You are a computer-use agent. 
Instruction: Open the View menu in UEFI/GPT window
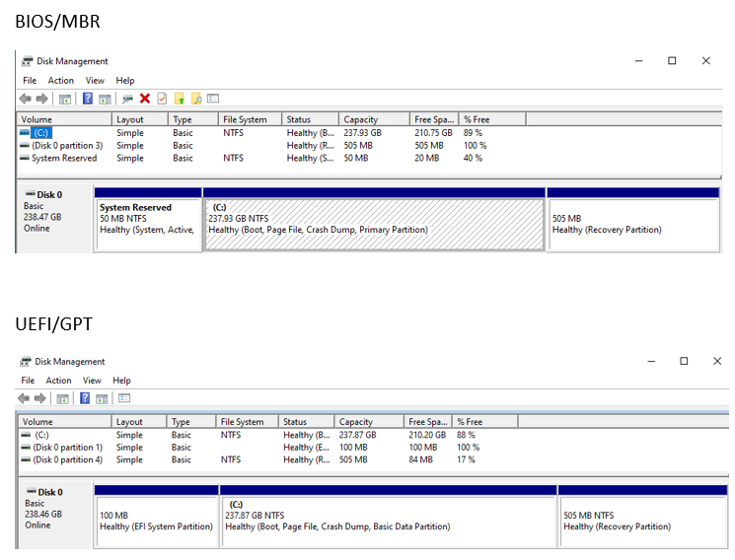point(92,381)
